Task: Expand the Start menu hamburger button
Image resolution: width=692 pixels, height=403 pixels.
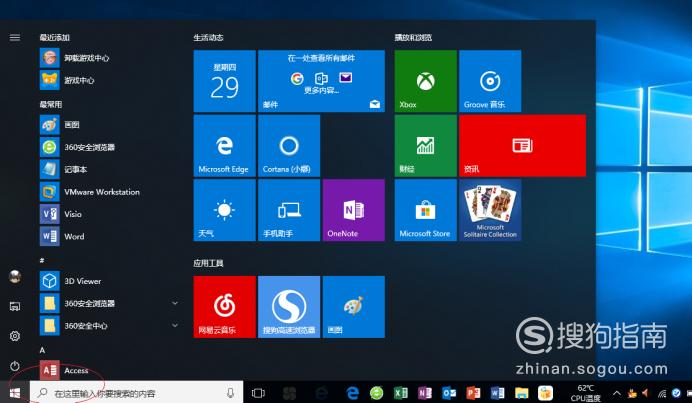Action: tap(15, 38)
